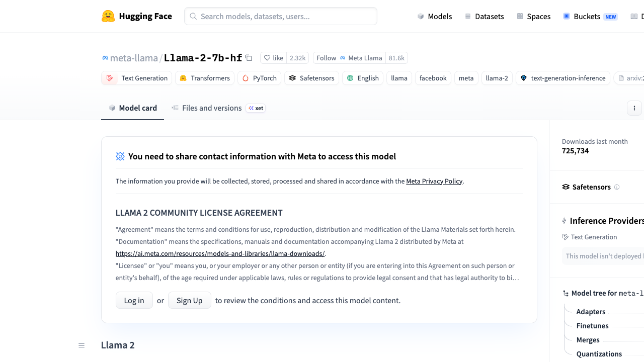Click the arxiv tag chip
Image resolution: width=644 pixels, height=362 pixels.
[x=629, y=78]
